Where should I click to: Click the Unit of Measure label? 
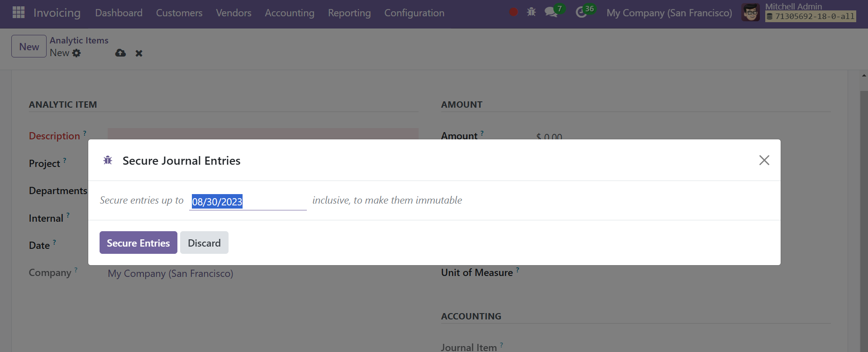coord(477,273)
